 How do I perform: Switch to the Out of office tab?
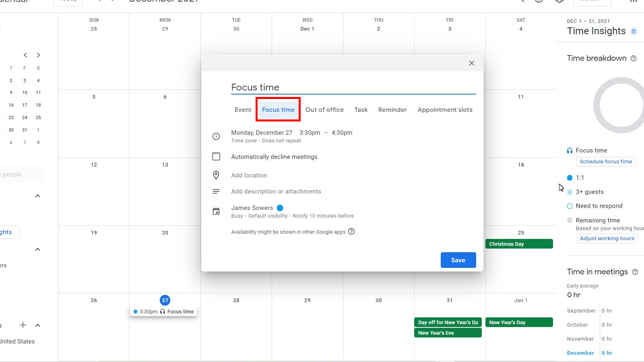(324, 110)
